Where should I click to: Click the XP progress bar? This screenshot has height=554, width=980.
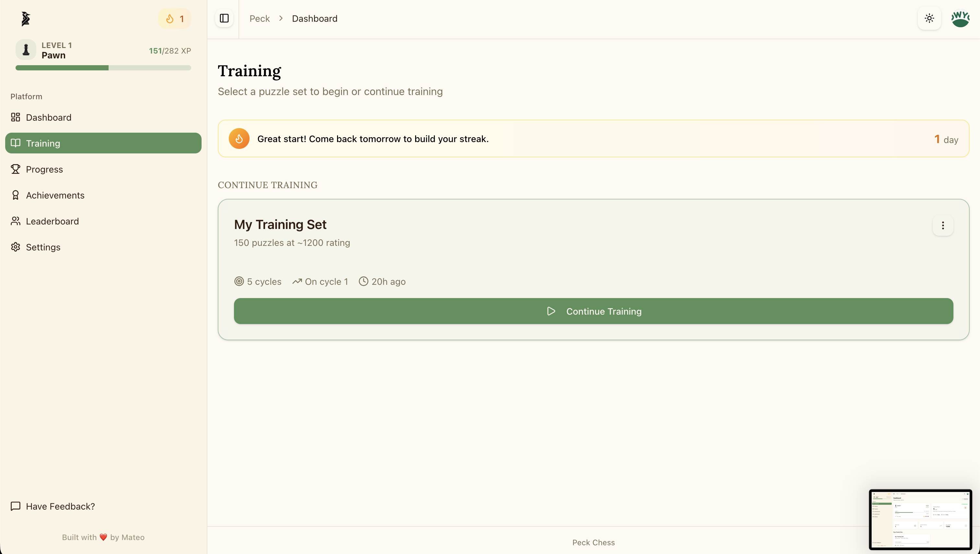pyautogui.click(x=103, y=68)
